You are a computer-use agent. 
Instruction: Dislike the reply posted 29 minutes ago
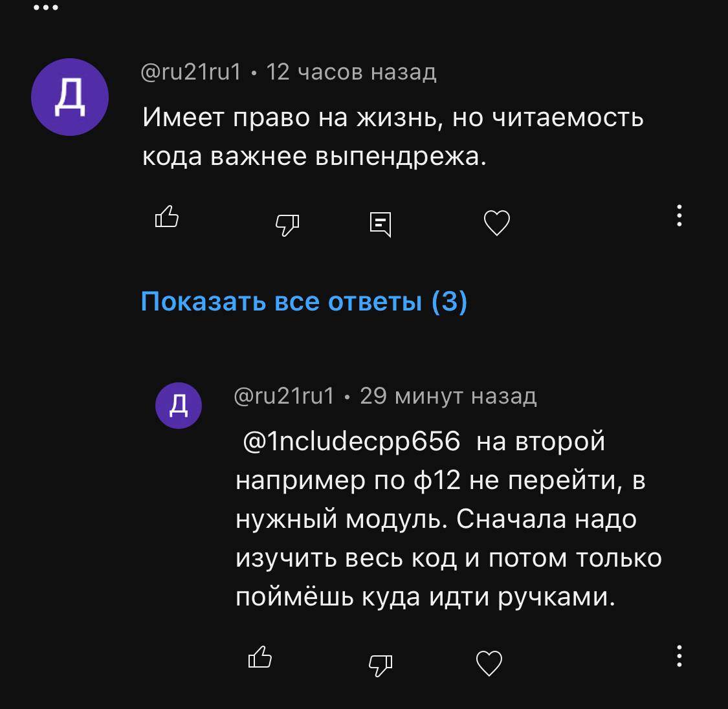380,664
